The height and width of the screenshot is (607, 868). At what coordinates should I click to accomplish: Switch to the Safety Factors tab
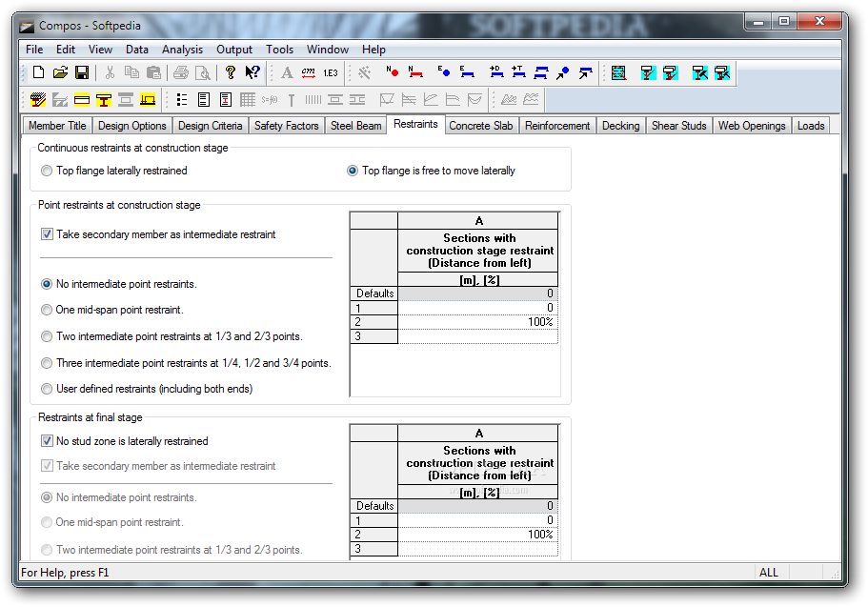click(x=287, y=126)
